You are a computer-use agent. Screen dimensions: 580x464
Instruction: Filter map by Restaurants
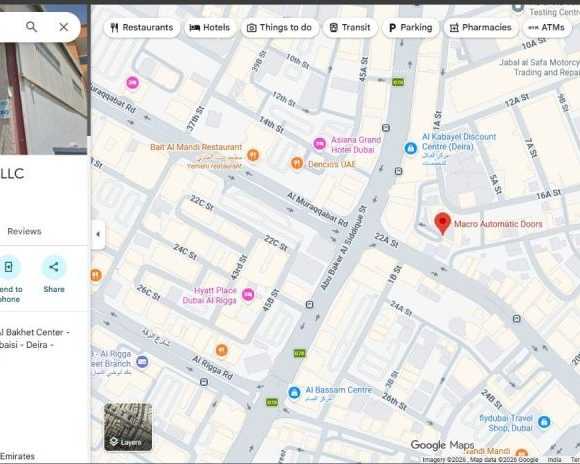pyautogui.click(x=142, y=27)
